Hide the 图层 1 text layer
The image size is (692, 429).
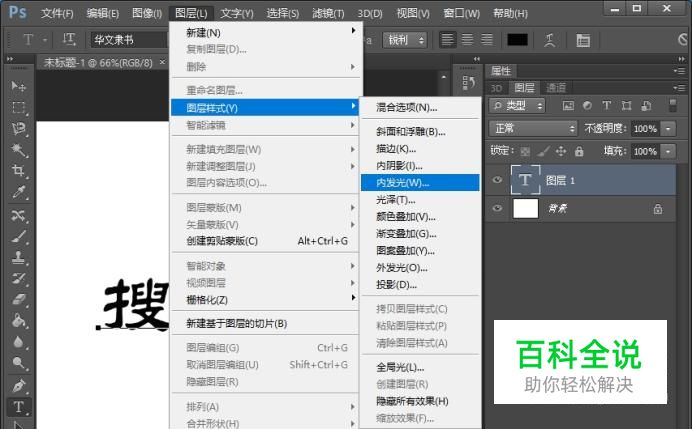[x=499, y=181]
